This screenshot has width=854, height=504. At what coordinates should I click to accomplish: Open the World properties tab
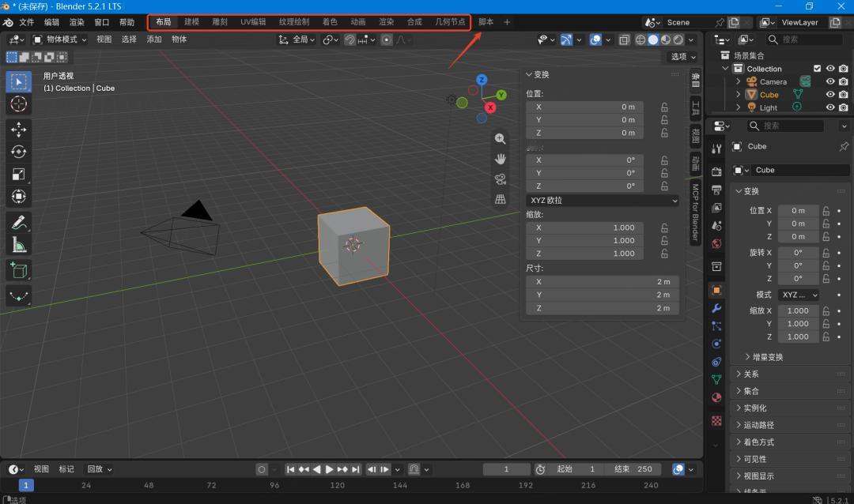[x=716, y=244]
